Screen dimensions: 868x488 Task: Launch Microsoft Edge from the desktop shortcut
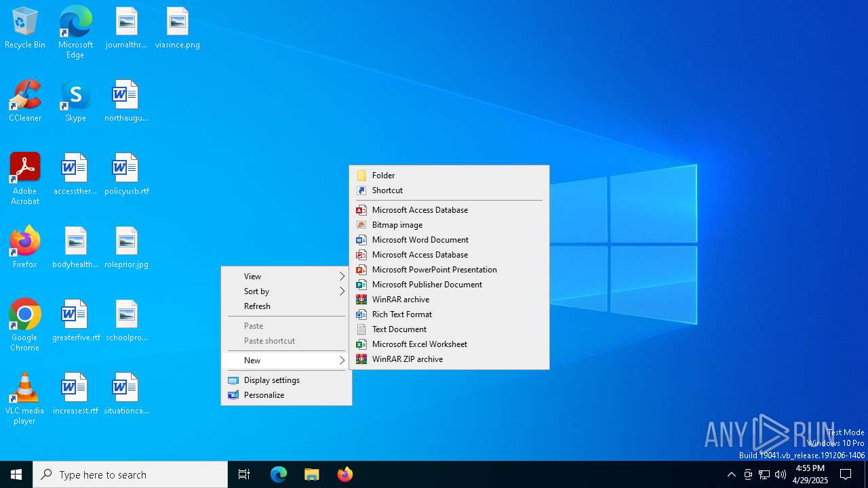tap(75, 33)
